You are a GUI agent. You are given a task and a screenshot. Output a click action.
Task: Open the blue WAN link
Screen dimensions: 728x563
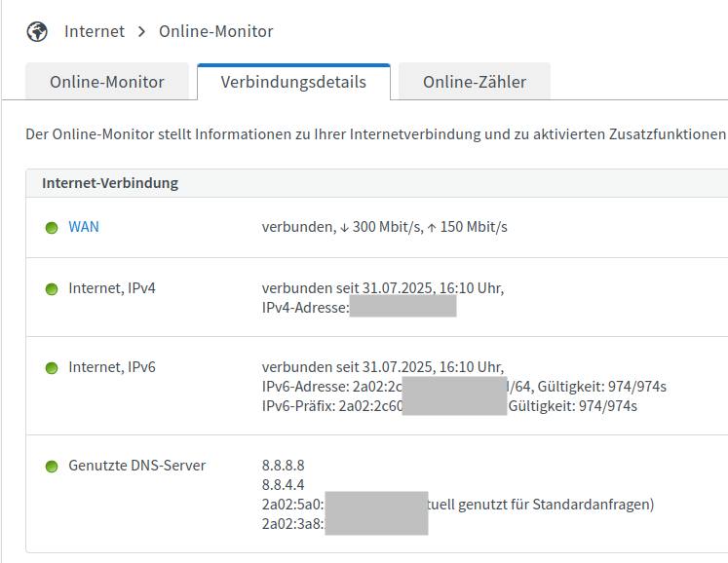tap(83, 227)
